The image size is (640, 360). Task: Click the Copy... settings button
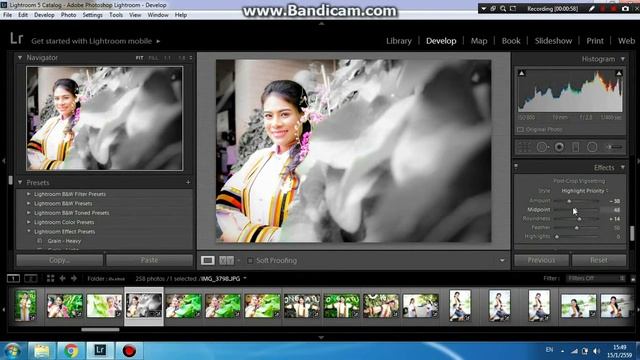click(x=60, y=260)
